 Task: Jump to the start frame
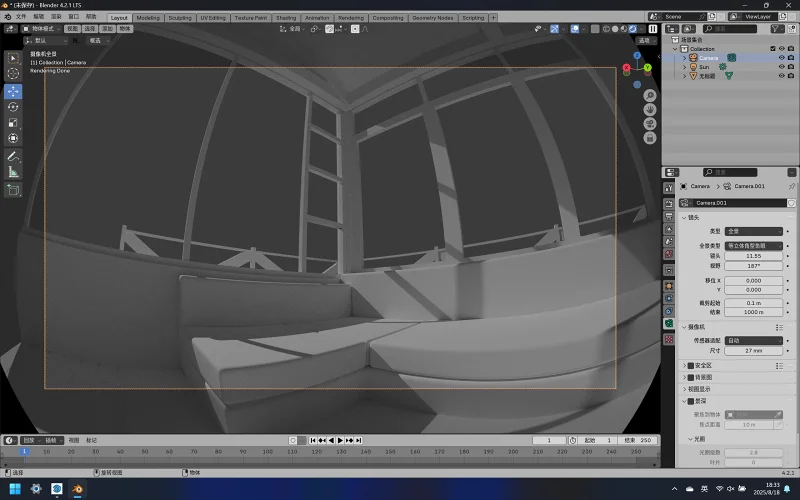tap(313, 440)
